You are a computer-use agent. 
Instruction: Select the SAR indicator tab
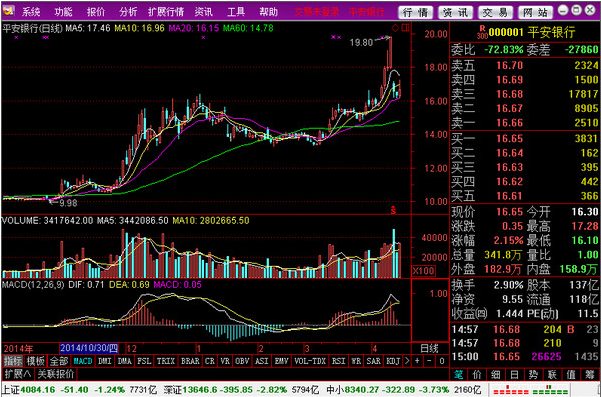point(374,361)
